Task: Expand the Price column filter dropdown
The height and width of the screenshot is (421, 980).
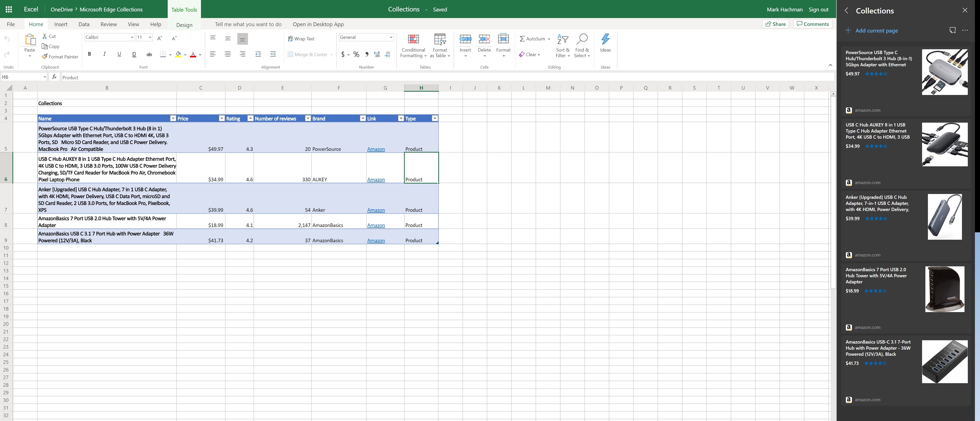Action: pyautogui.click(x=221, y=119)
